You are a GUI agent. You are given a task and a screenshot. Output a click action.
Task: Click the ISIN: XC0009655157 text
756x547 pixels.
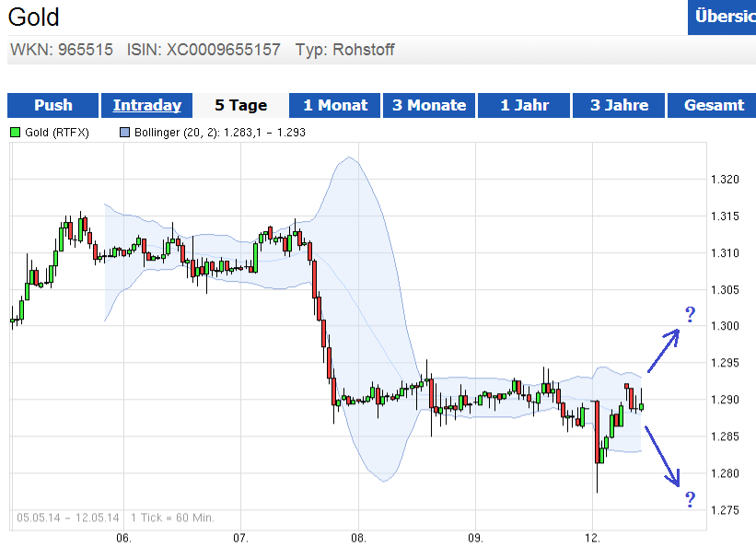click(204, 50)
